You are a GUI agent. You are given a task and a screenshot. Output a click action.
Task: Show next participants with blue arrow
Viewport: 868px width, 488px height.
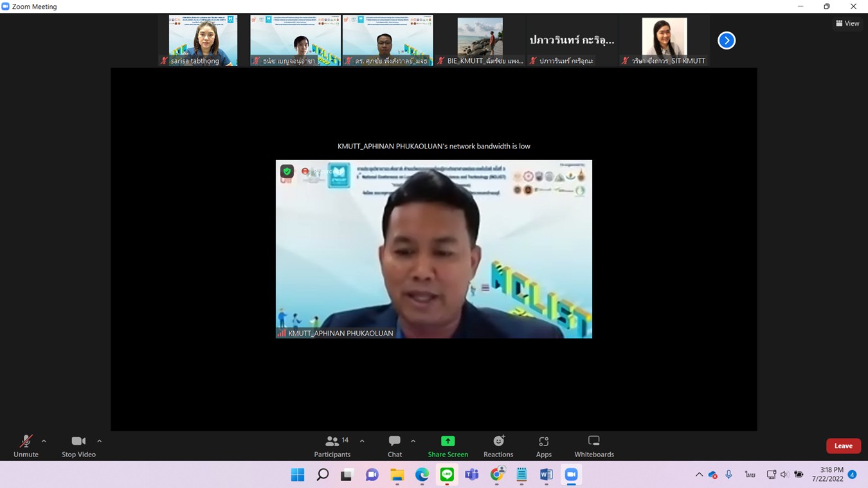pyautogui.click(x=726, y=41)
